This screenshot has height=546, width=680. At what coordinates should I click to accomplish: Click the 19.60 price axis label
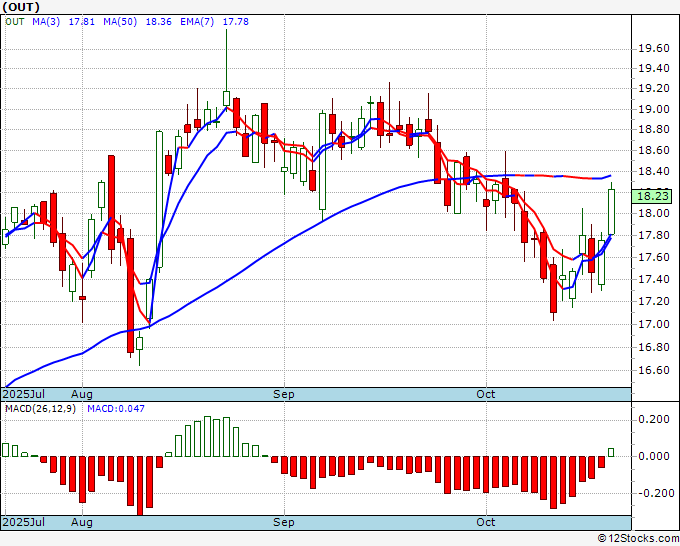pyautogui.click(x=654, y=48)
